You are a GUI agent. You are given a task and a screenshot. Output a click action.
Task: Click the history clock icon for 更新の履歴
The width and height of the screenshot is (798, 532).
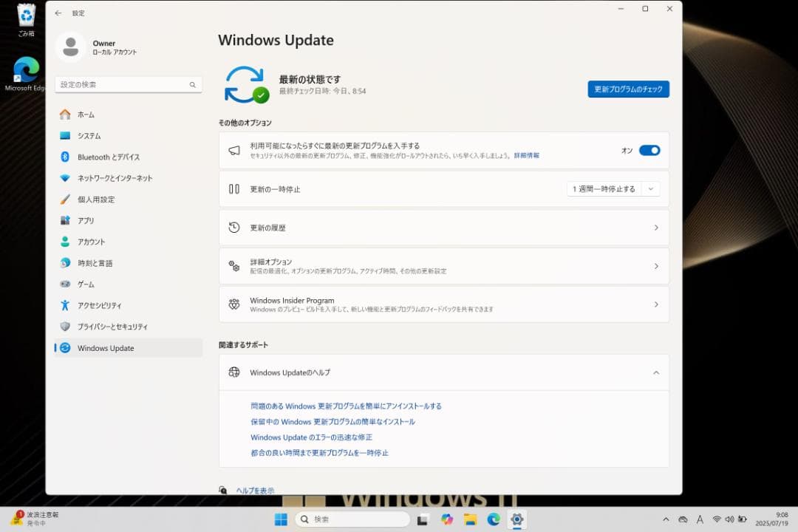[x=234, y=228]
